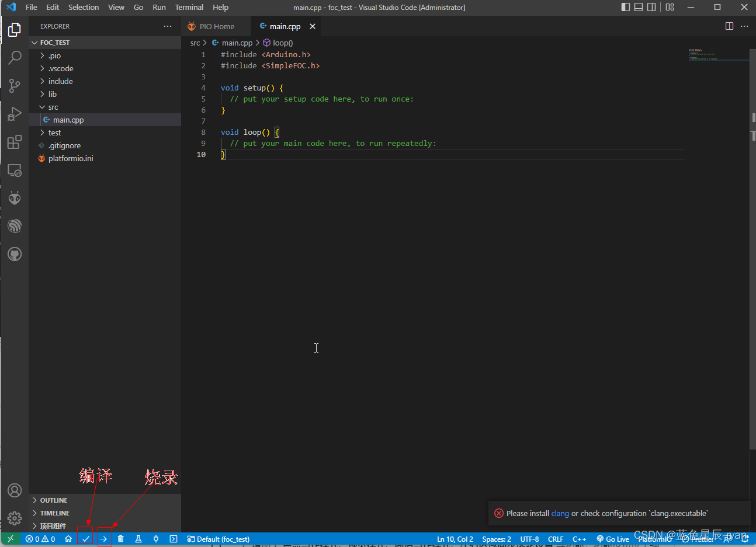Start Go Live server from status bar
Viewport: 756px width, 547px height.
click(x=612, y=538)
